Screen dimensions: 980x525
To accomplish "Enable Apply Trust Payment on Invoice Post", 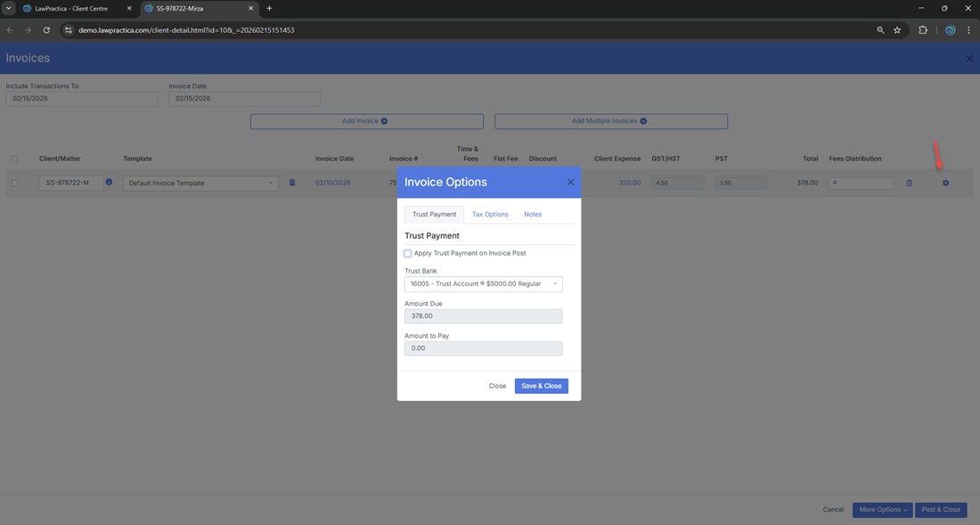I will click(408, 253).
